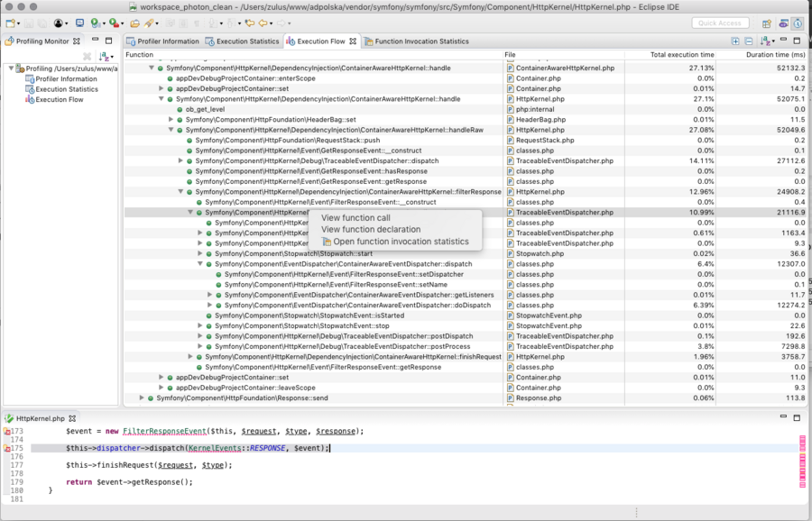Click the Quick Access search field
This screenshot has width=812, height=521.
720,23
